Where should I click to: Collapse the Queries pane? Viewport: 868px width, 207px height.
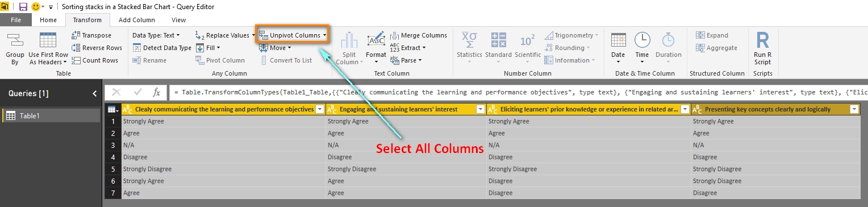tap(95, 93)
